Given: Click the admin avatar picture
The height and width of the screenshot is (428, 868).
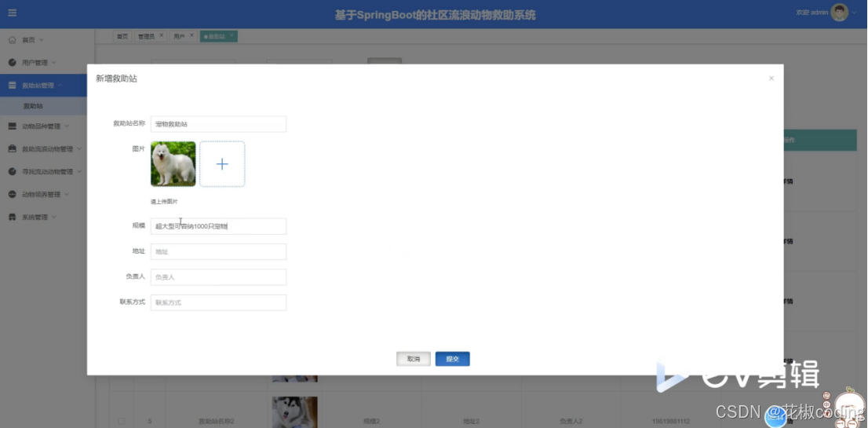Looking at the screenshot, I should [x=839, y=13].
